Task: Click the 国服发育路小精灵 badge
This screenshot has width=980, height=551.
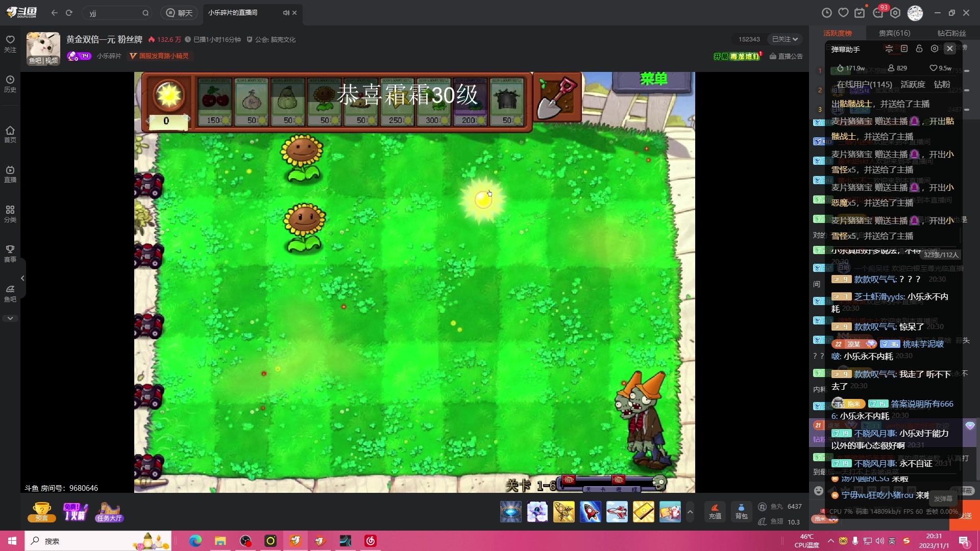Action: click(159, 56)
